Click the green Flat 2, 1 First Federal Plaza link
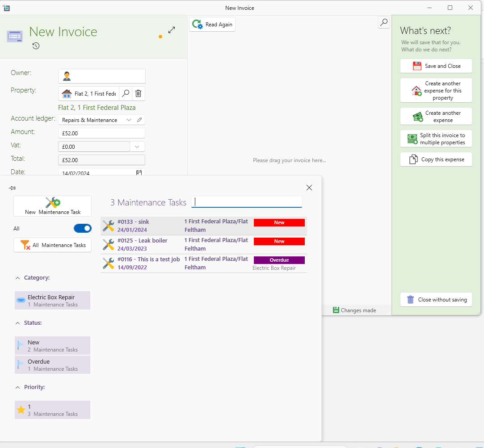 (x=97, y=107)
